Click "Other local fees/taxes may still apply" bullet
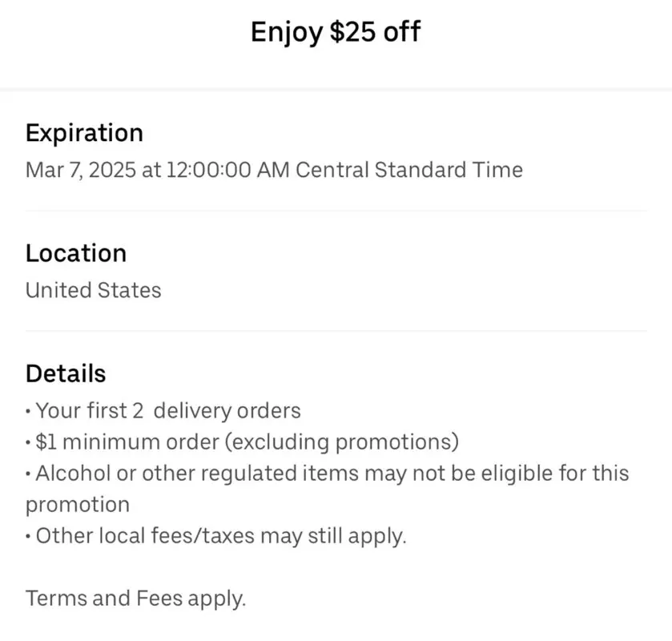The width and height of the screenshot is (672, 641). click(221, 536)
